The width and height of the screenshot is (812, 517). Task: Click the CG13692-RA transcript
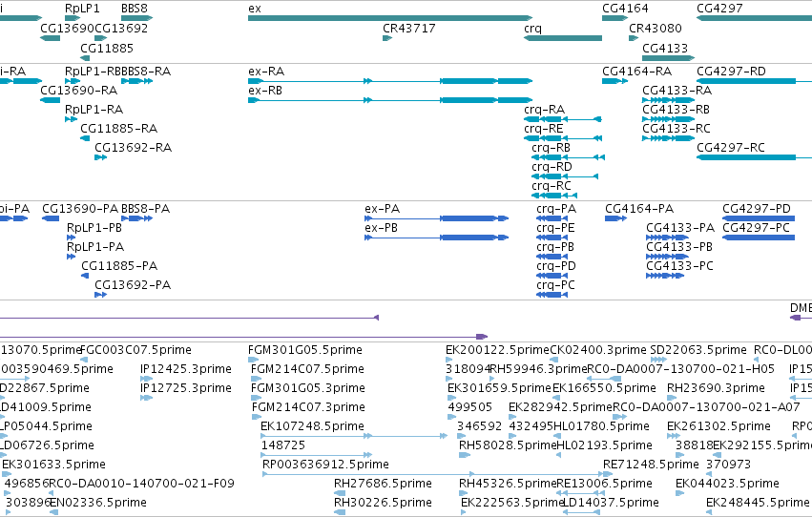click(x=100, y=157)
